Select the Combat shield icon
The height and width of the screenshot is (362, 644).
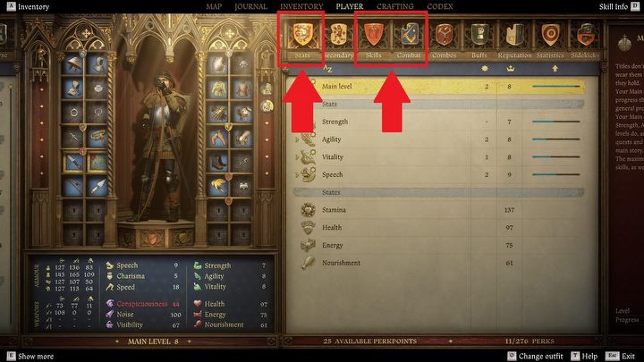pyautogui.click(x=409, y=35)
